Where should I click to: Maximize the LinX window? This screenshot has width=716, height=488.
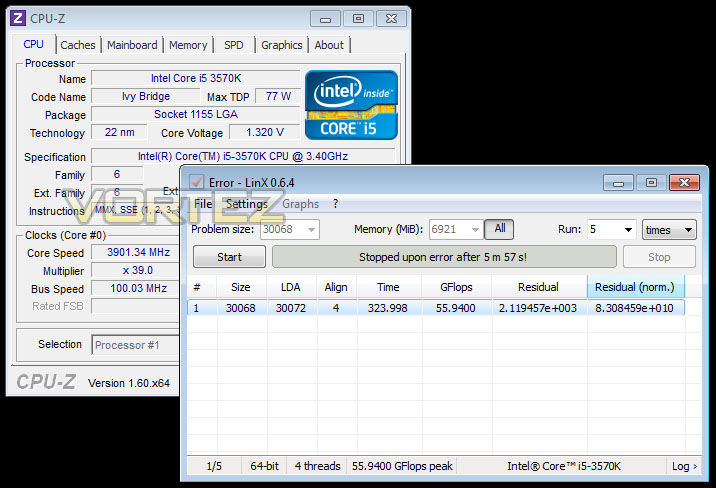[x=651, y=183]
